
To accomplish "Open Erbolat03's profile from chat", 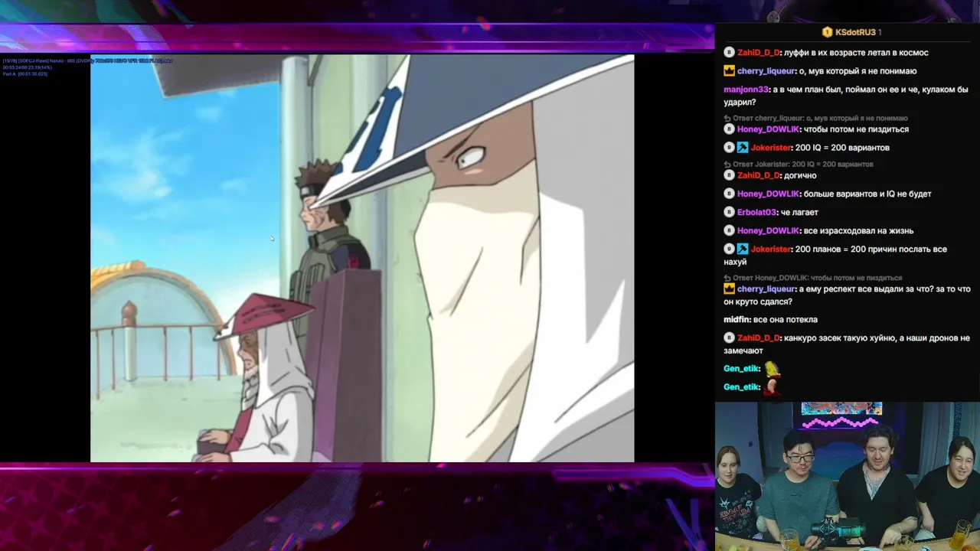I will [756, 212].
